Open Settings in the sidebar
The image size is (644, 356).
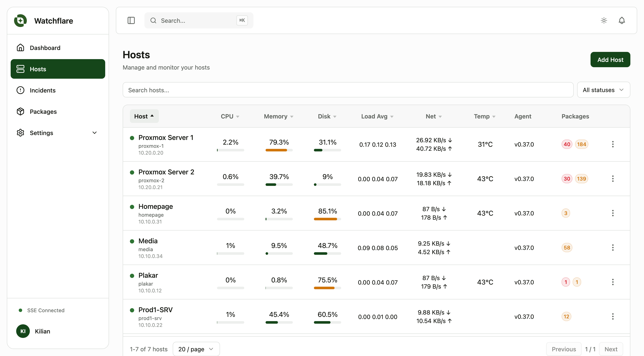(58, 133)
